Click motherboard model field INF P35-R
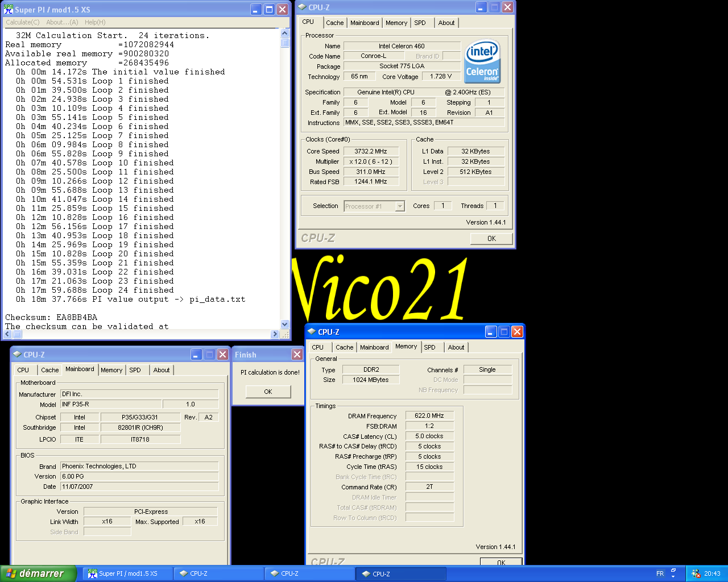 111,404
